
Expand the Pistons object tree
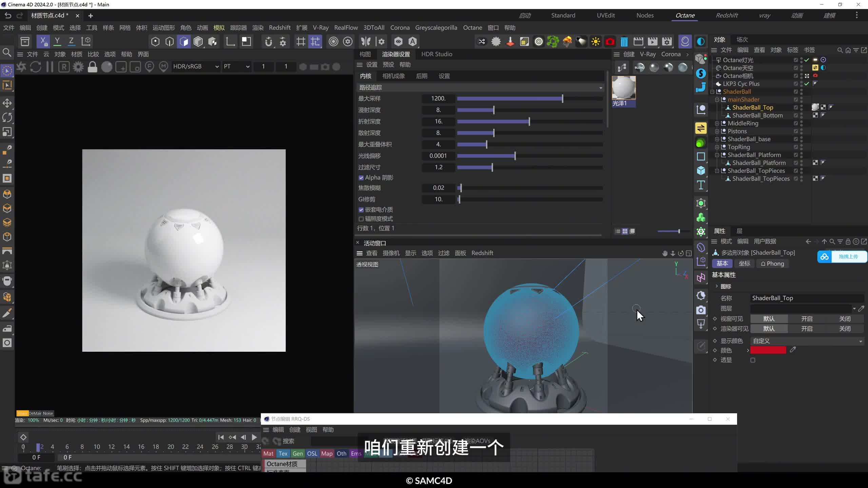tap(717, 131)
